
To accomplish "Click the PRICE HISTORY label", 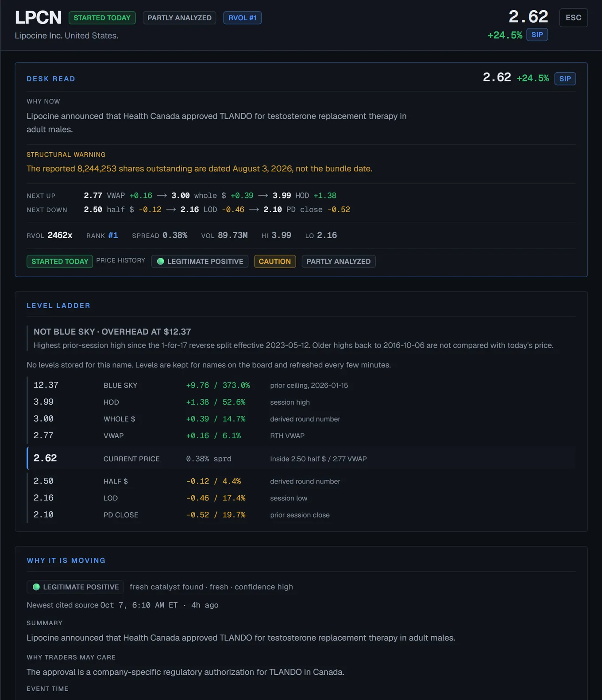I will [x=121, y=260].
